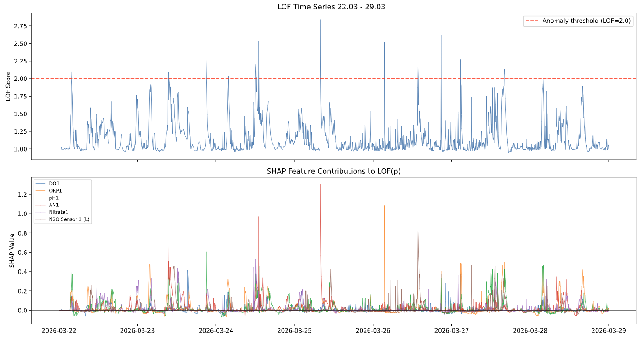
Task: Click the tallest LOF peak near 2.8
Action: point(320,21)
